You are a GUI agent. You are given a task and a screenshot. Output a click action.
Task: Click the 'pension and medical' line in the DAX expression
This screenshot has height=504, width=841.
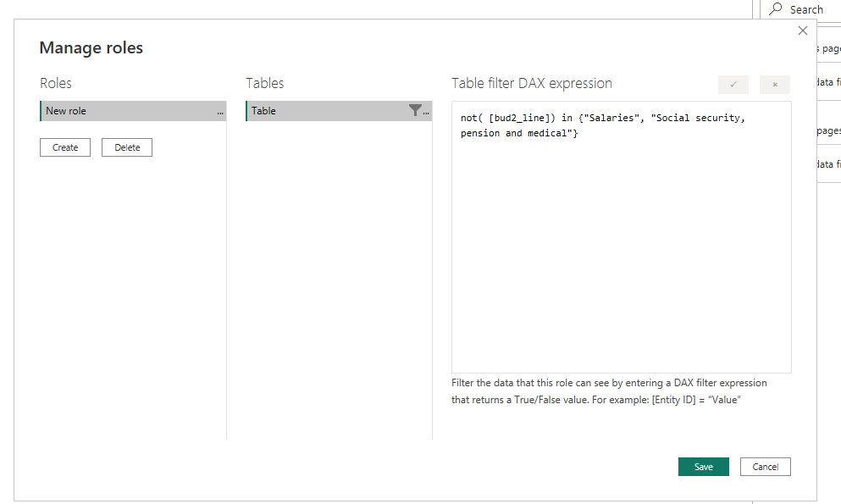click(x=518, y=133)
